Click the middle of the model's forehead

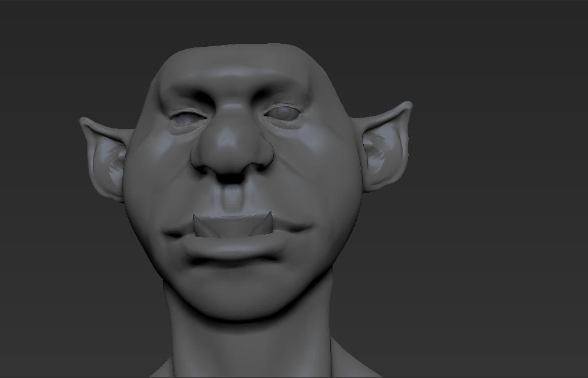point(237,69)
